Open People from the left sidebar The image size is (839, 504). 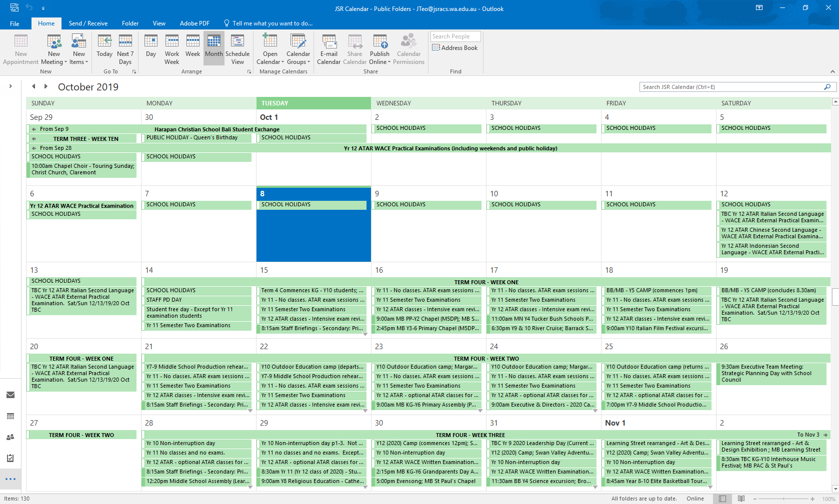[10, 437]
